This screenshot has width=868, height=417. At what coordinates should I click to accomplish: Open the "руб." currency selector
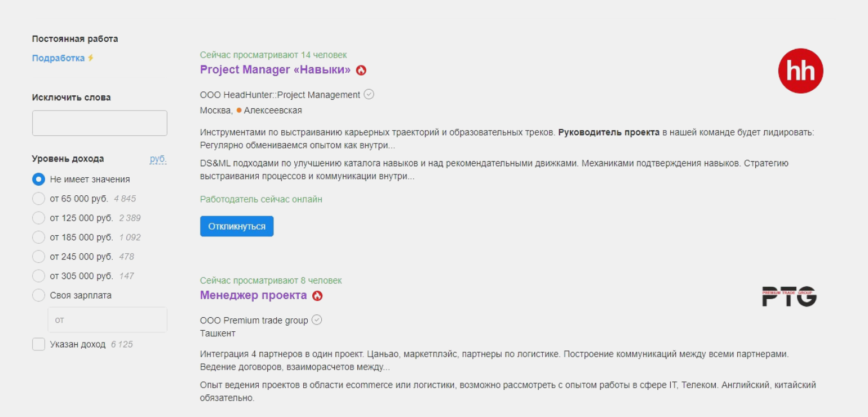(x=158, y=159)
